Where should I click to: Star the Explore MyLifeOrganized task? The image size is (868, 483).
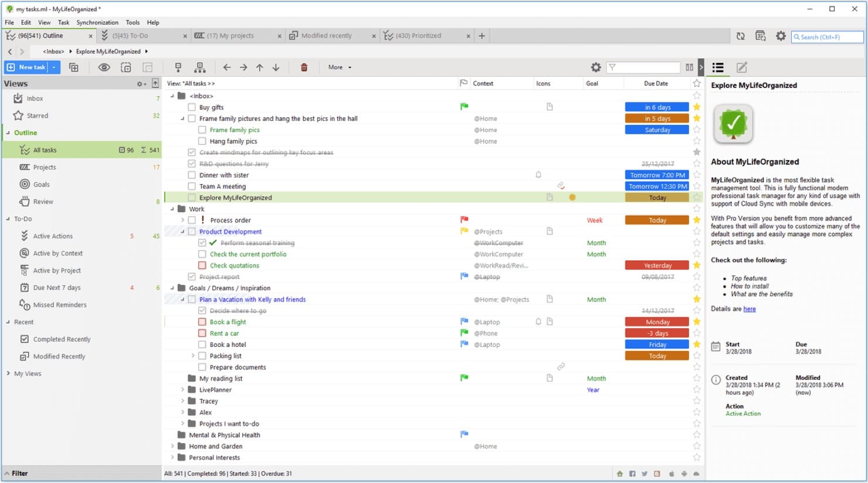point(697,198)
